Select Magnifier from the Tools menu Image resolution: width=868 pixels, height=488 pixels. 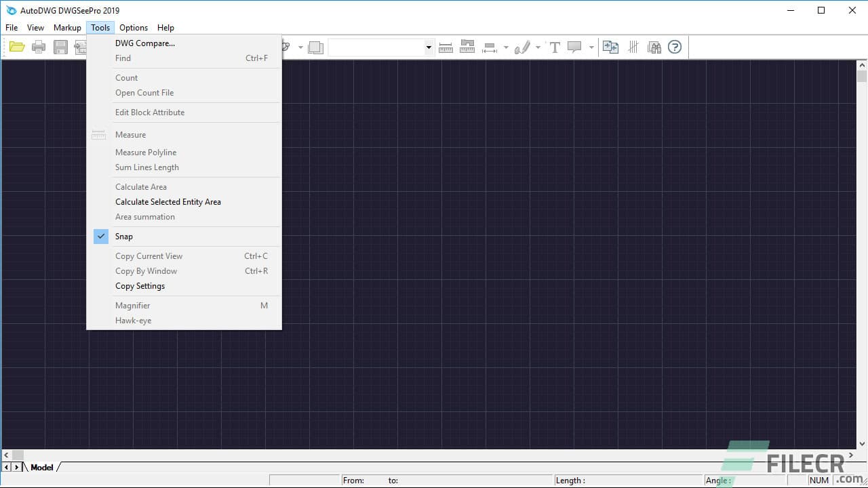click(132, 305)
